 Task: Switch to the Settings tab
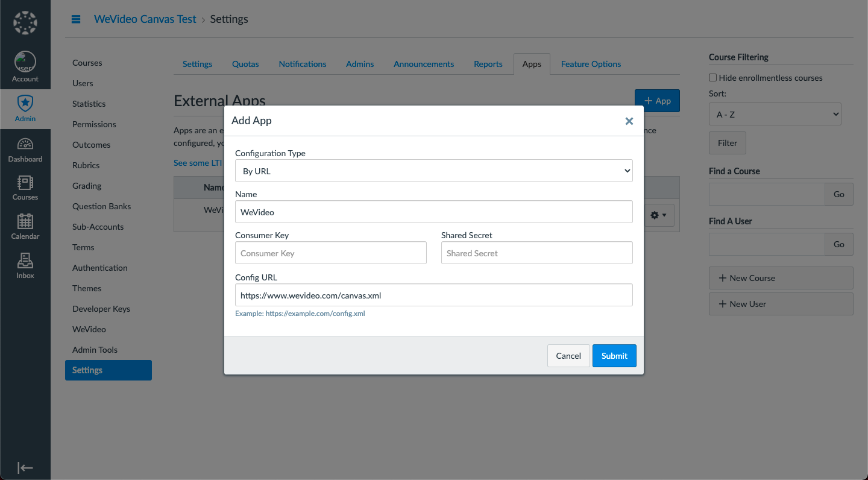(x=197, y=64)
